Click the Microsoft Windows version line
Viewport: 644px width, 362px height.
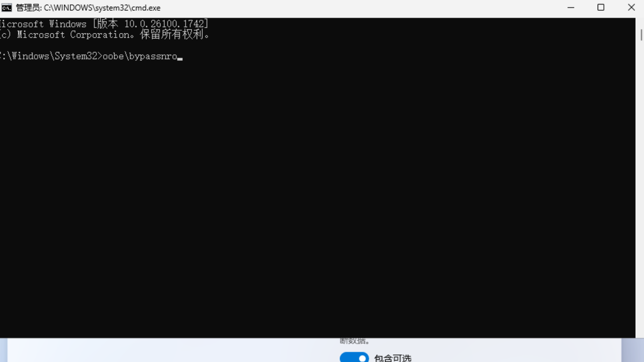pyautogui.click(x=104, y=24)
